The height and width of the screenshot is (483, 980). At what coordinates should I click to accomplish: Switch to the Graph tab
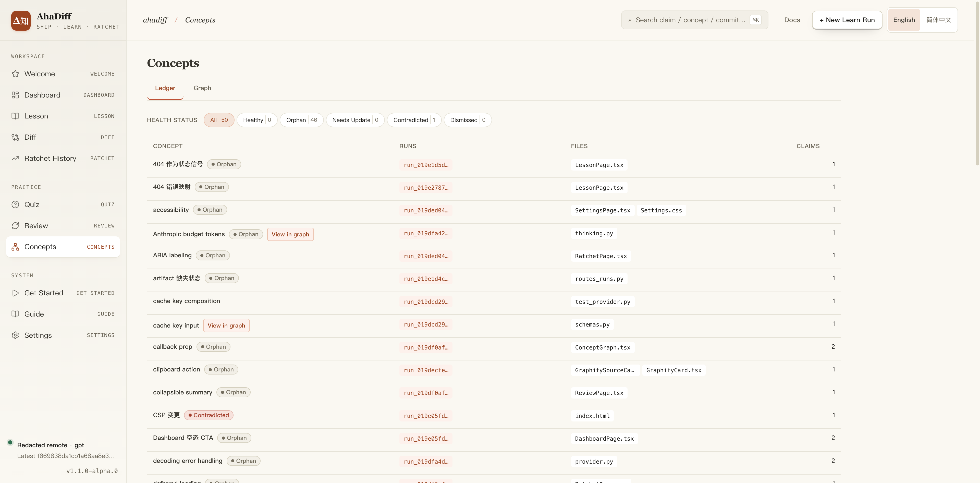tap(202, 88)
